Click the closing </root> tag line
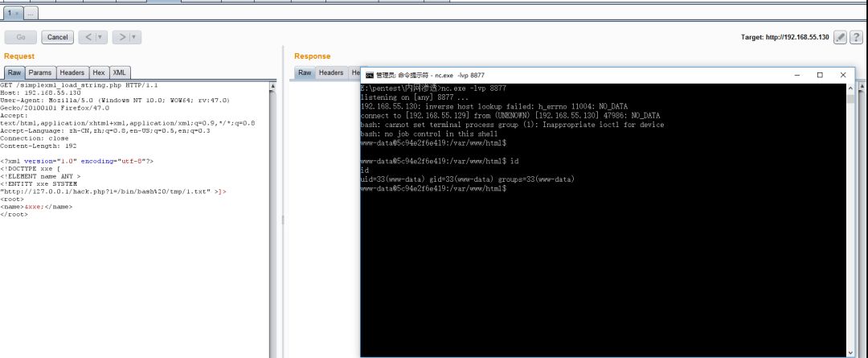 [14, 214]
